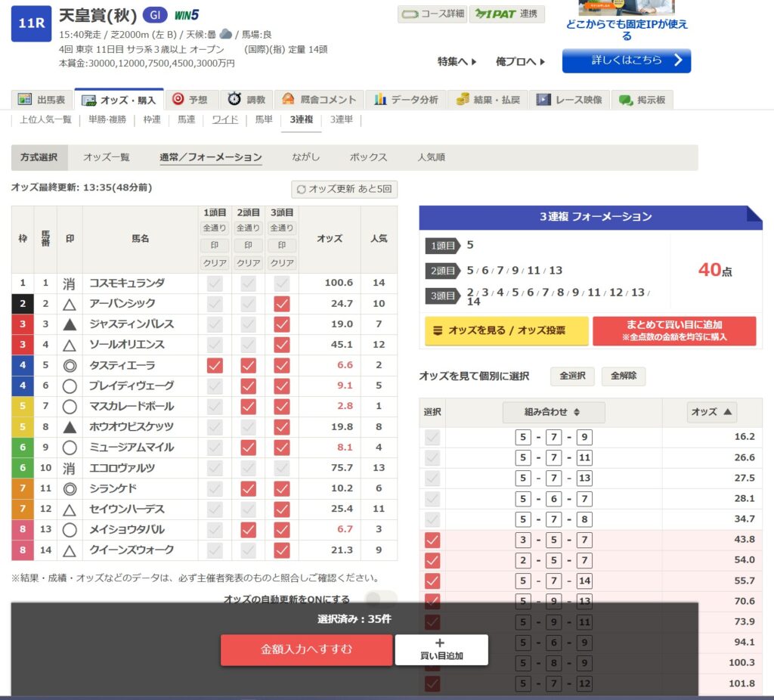Image resolution: width=774 pixels, height=700 pixels.
Task: Open the 結果・払戻 coins icon tab
Action: [x=462, y=100]
